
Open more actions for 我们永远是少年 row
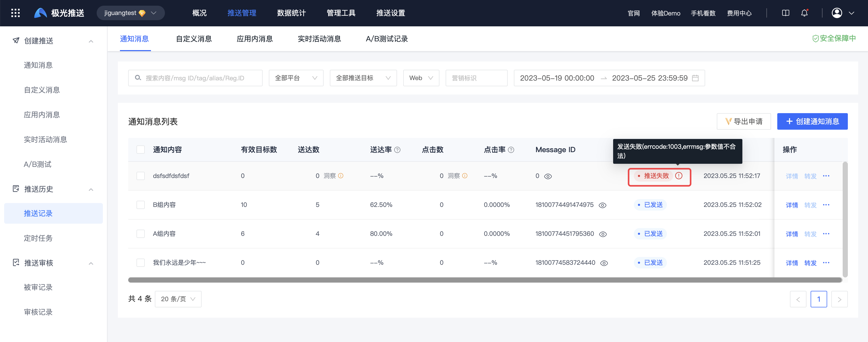click(826, 263)
